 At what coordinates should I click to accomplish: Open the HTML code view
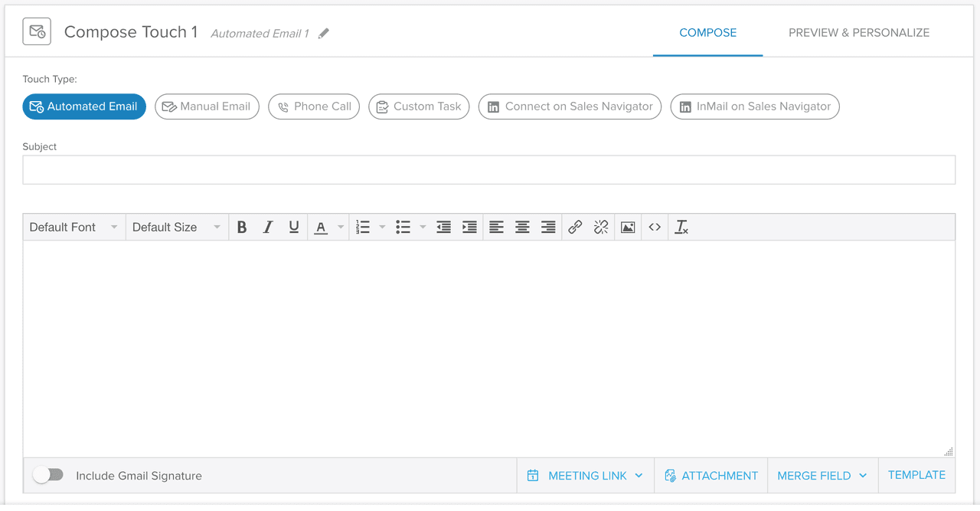tap(654, 227)
